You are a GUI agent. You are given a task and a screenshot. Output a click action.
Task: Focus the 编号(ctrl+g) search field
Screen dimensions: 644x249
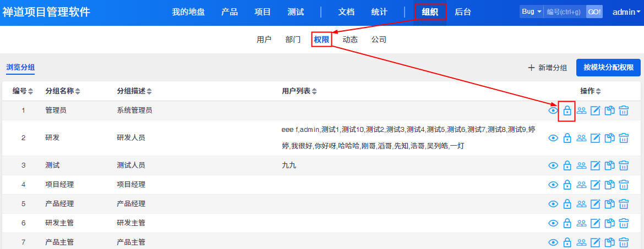(565, 12)
